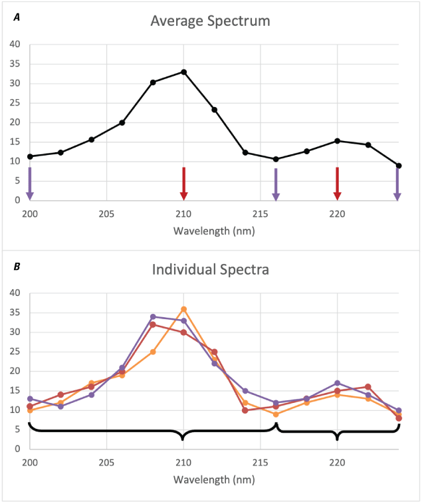Click the purple arrow at 224 nm
This screenshot has width=422, height=504.
(397, 184)
